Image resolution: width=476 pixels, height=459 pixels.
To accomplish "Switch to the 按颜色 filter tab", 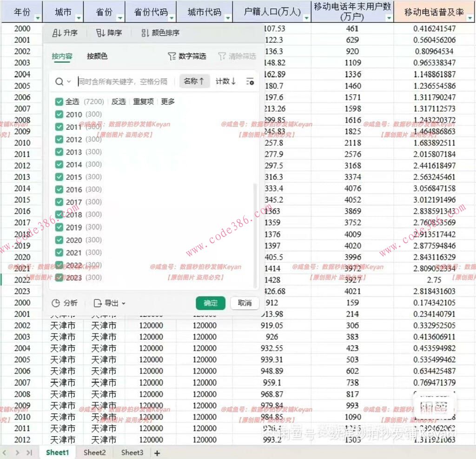I will [x=97, y=56].
